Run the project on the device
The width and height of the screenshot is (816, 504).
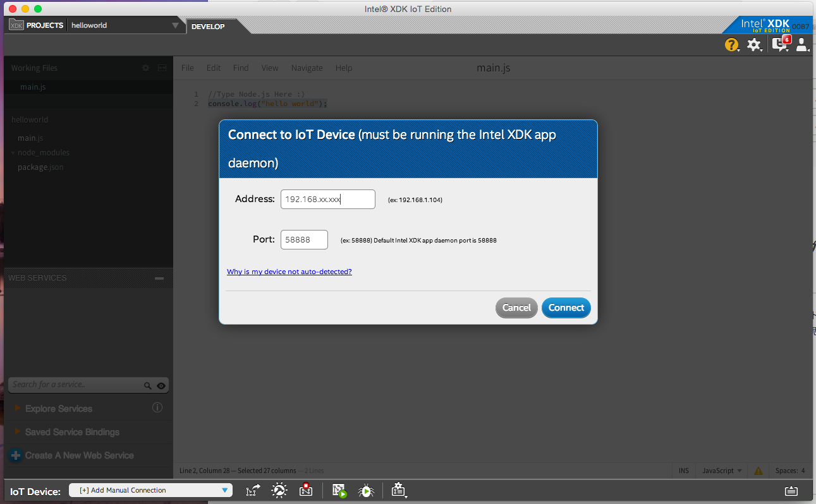[339, 489]
